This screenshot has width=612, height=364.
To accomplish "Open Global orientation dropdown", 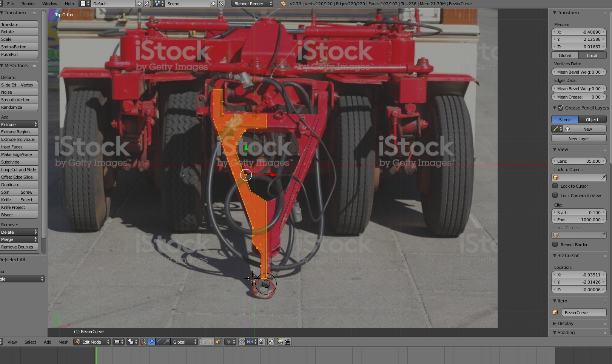I will point(185,342).
